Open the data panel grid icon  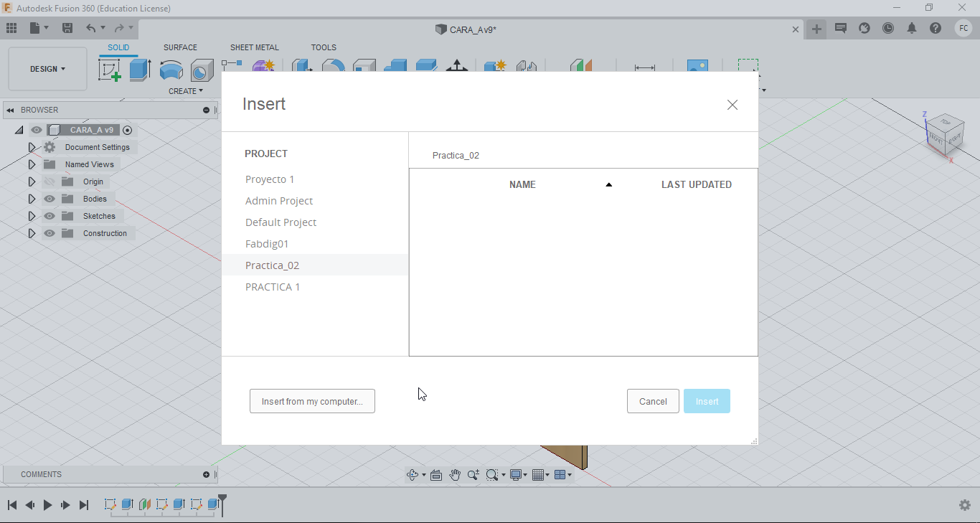(x=11, y=28)
